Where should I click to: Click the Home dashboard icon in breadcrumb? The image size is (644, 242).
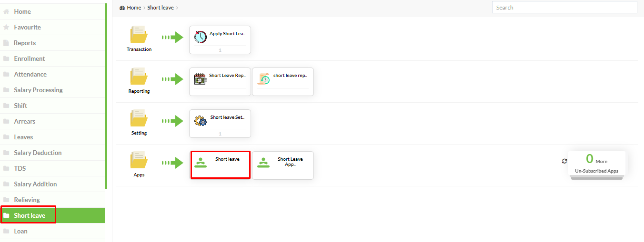[122, 8]
